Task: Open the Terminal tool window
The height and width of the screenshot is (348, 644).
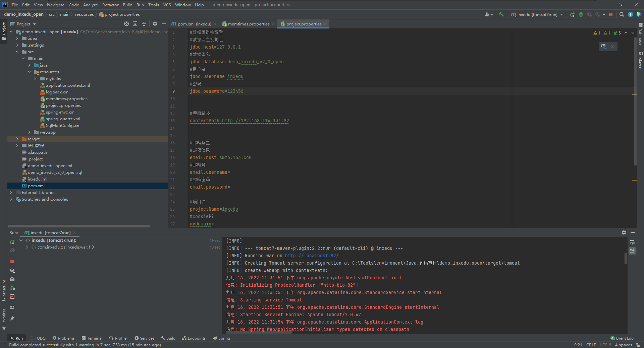Action: pos(92,338)
